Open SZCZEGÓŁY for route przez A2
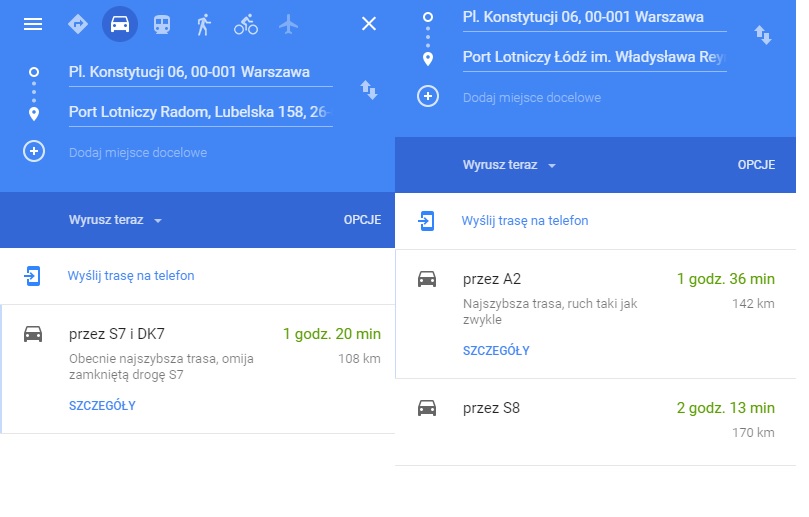 coord(496,351)
